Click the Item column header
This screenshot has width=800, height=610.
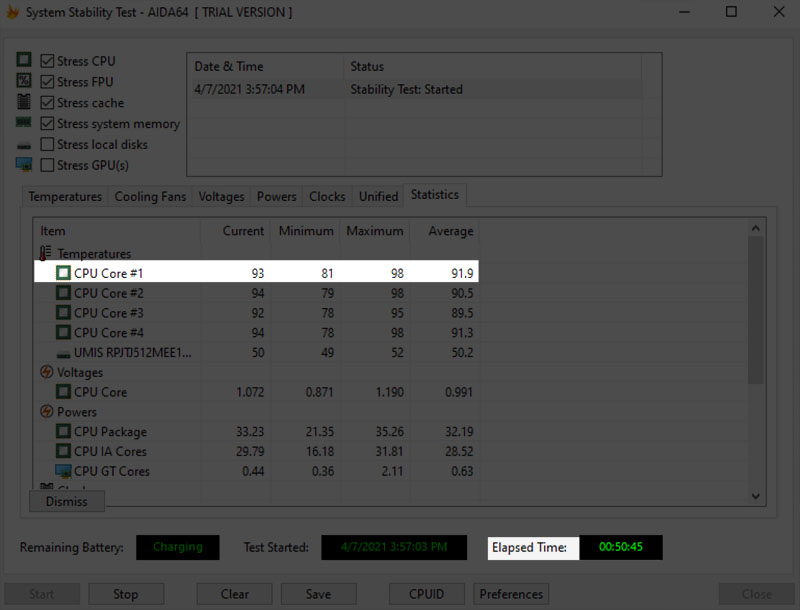(117, 231)
